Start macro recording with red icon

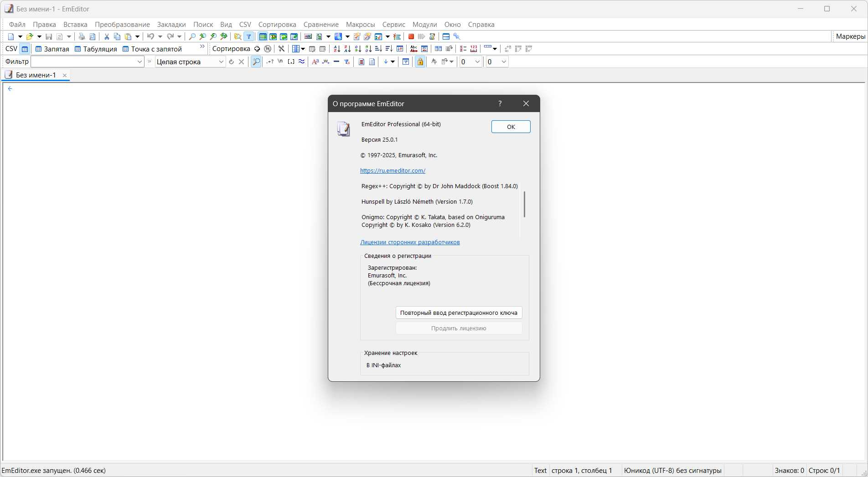click(411, 36)
